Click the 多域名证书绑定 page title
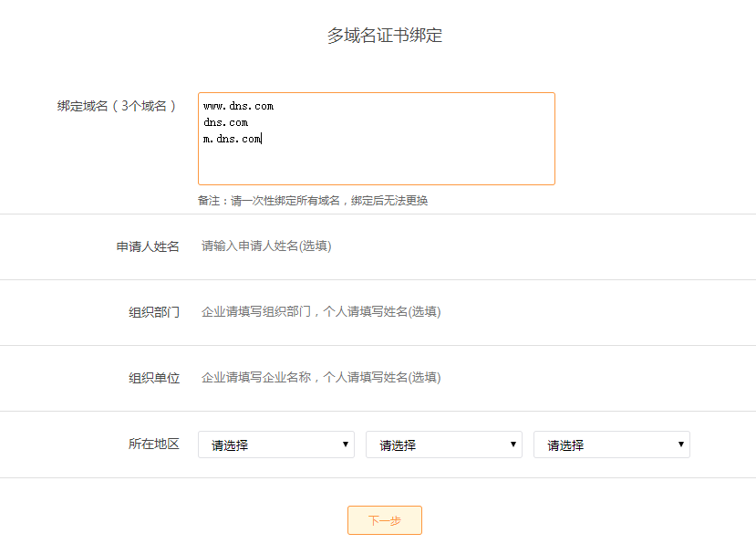The image size is (756, 544). [385, 36]
